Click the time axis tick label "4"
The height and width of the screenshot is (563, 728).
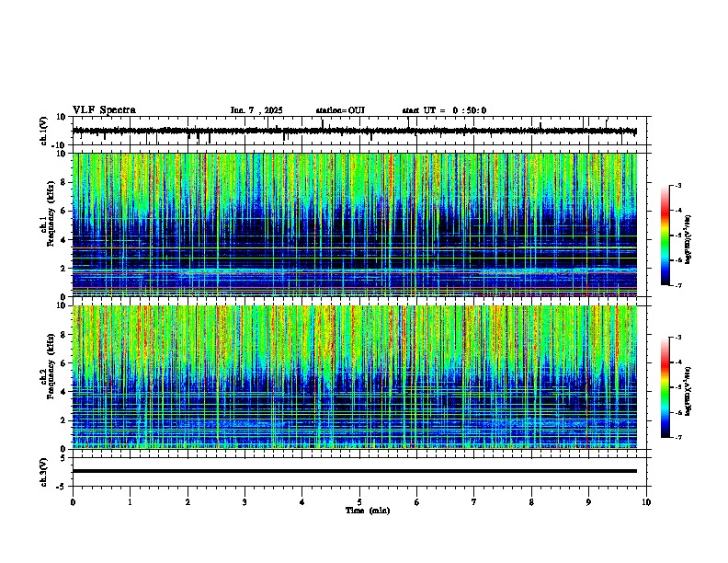pyautogui.click(x=302, y=502)
